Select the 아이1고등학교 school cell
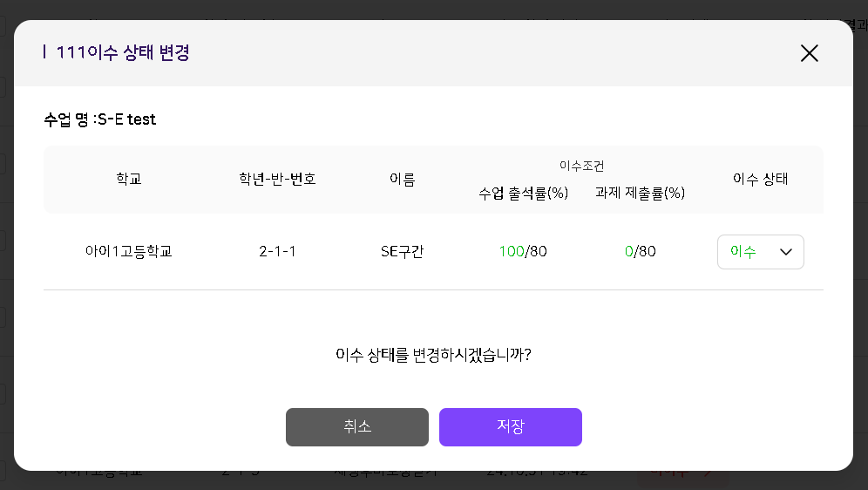Viewport: 868px width, 490px height. tap(128, 252)
